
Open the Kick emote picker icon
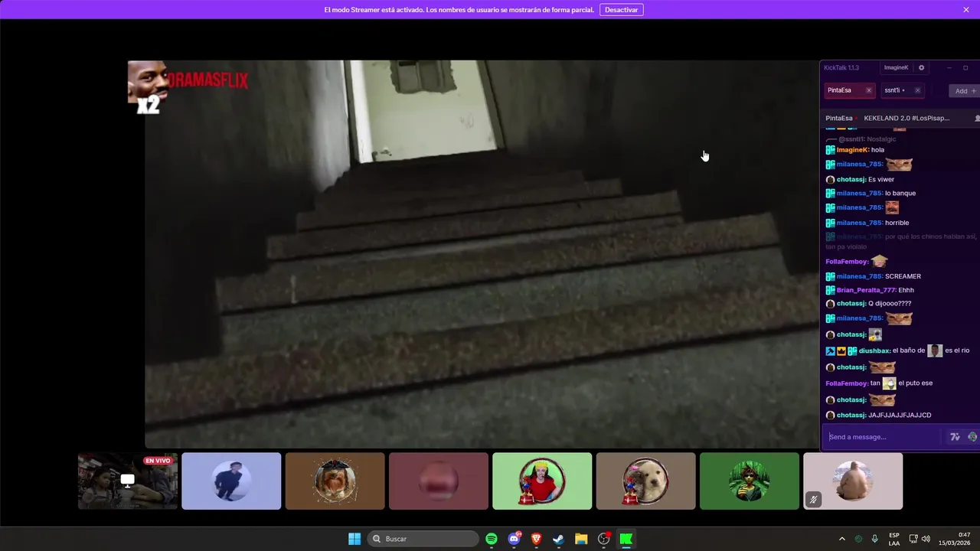point(972,437)
